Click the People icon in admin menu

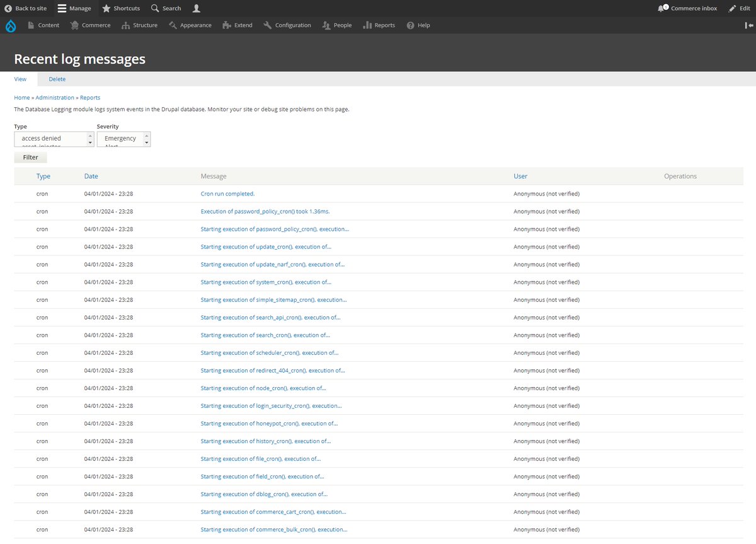(326, 25)
